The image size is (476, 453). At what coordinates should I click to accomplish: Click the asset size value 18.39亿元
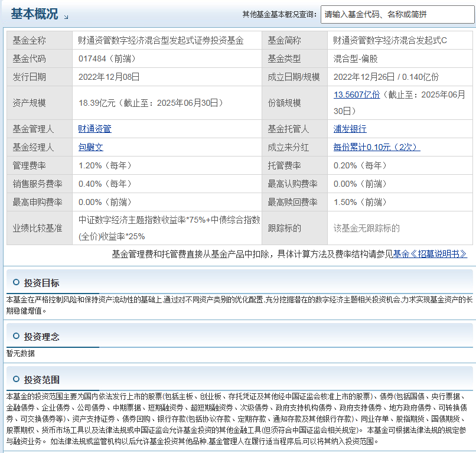click(x=97, y=103)
